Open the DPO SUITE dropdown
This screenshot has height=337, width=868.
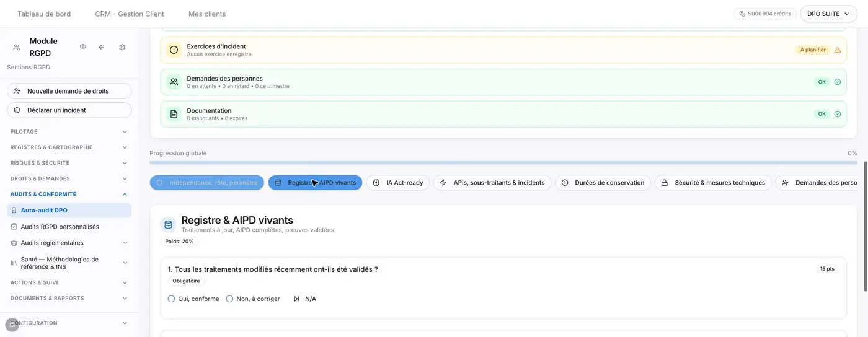click(828, 14)
